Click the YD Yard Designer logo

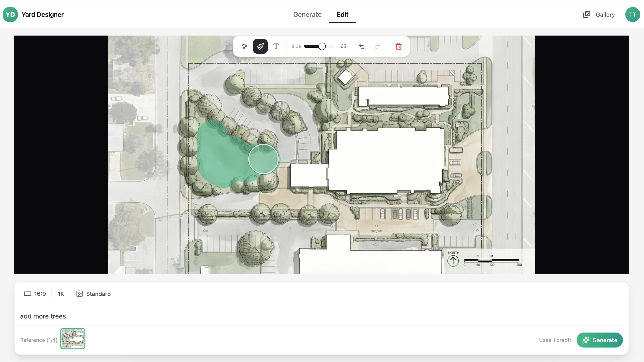point(10,14)
